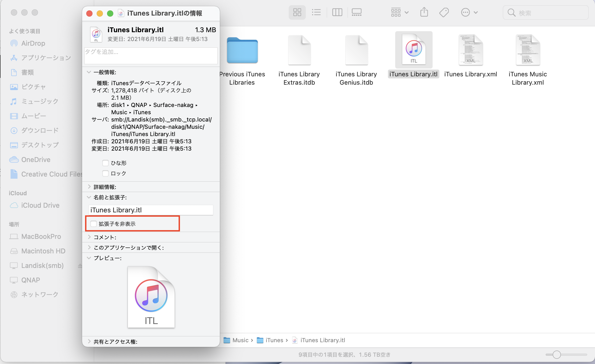Click the Tags toolbar icon
The width and height of the screenshot is (595, 364).
click(x=444, y=12)
